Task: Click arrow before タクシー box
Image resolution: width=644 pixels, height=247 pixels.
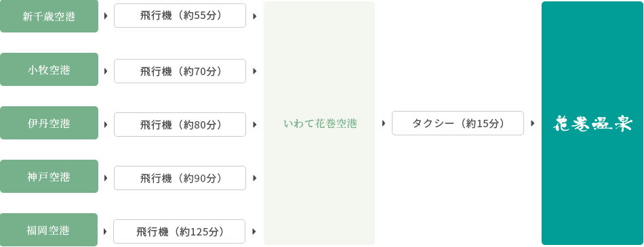Action: (384, 123)
